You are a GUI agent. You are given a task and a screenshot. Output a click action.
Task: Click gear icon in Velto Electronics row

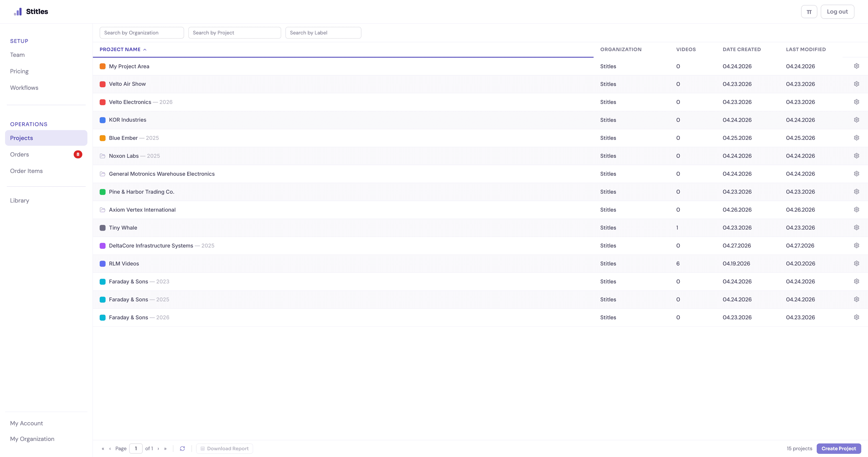click(x=856, y=102)
